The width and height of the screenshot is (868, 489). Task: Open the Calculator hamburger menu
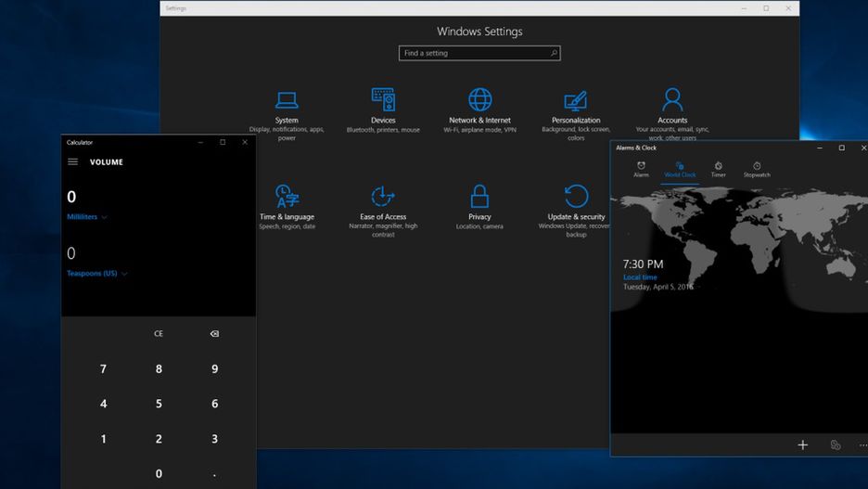72,161
